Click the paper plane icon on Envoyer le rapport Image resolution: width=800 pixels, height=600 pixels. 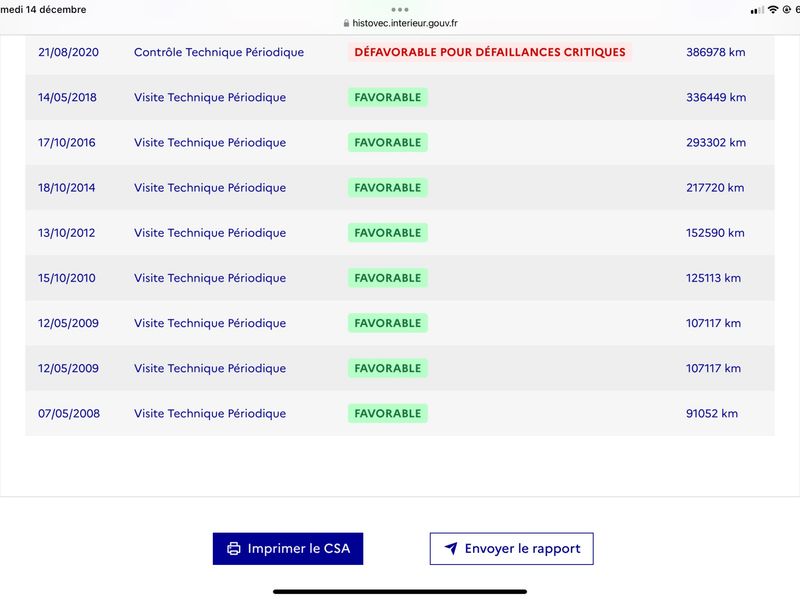coord(451,548)
